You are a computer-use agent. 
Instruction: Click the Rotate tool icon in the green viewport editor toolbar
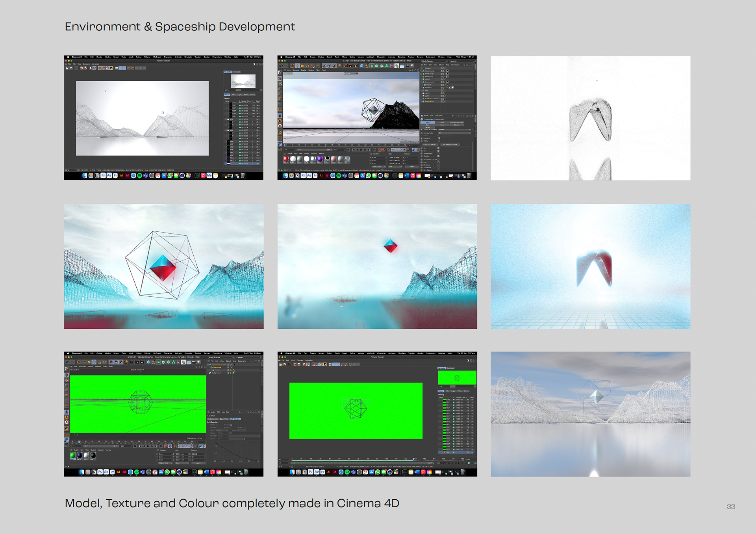click(94, 362)
